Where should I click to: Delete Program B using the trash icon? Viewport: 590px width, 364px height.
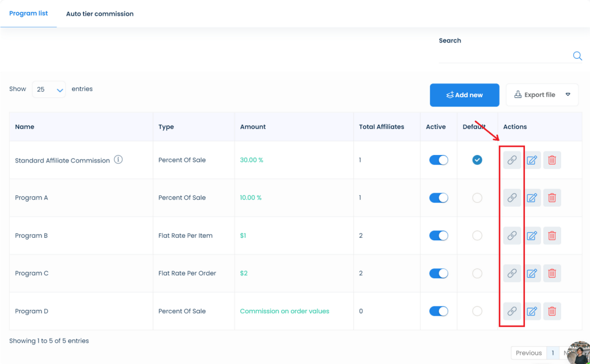click(552, 236)
